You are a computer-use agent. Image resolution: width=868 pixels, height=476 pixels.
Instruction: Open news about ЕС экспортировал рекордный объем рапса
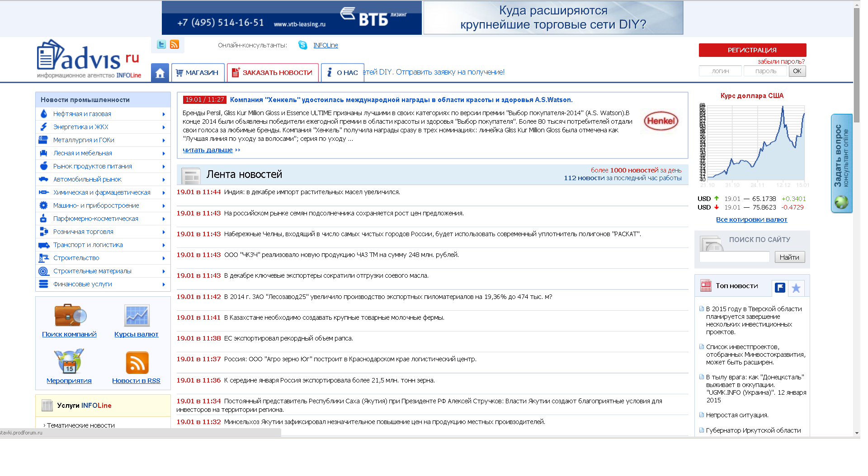[x=288, y=338]
